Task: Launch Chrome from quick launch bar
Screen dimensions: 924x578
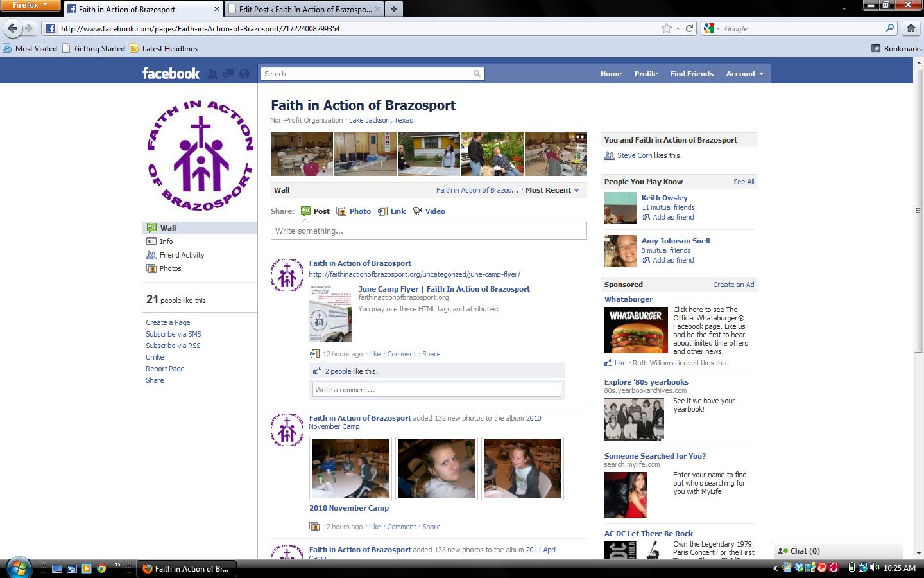Action: 101,568
